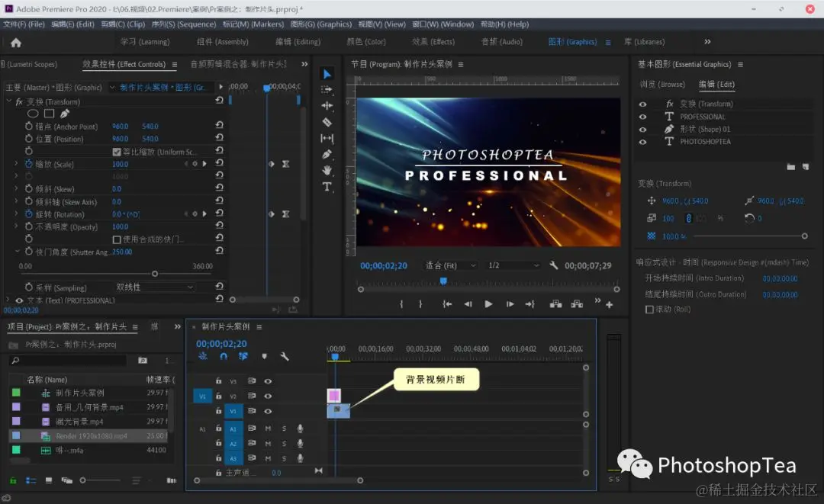Reset Opacity parameter
This screenshot has width=824, height=504.
coord(220,226)
